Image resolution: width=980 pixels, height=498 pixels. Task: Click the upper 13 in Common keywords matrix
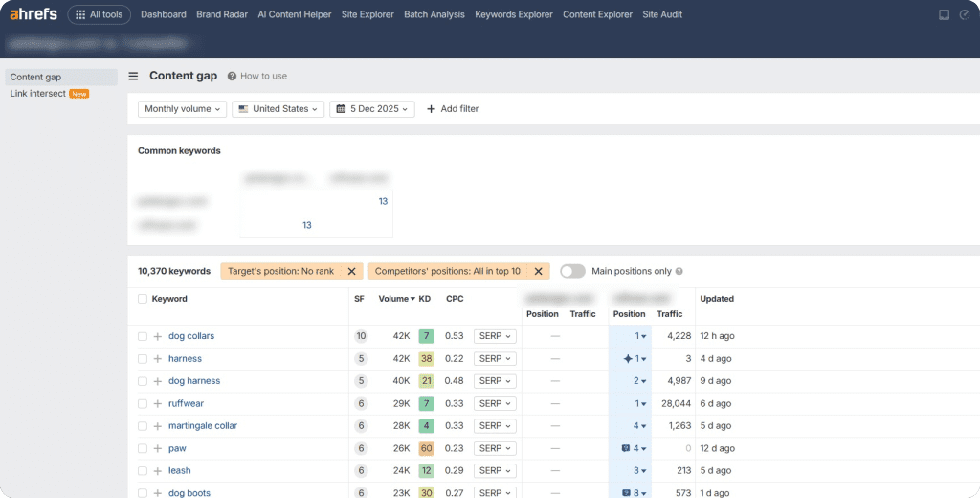click(x=383, y=201)
